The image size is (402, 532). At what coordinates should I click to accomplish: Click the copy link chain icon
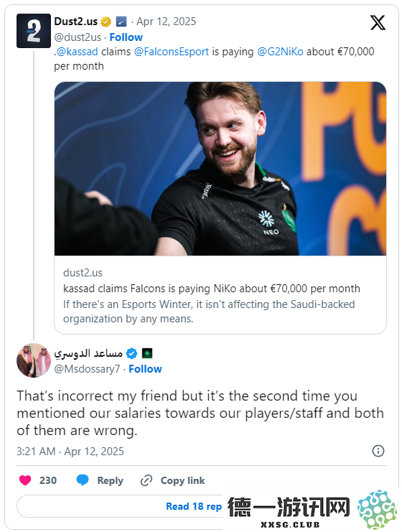146,480
